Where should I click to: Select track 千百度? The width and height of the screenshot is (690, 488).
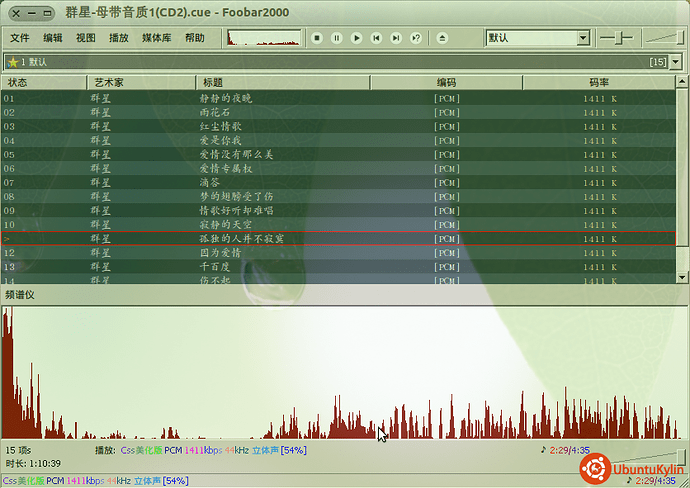tap(338, 267)
